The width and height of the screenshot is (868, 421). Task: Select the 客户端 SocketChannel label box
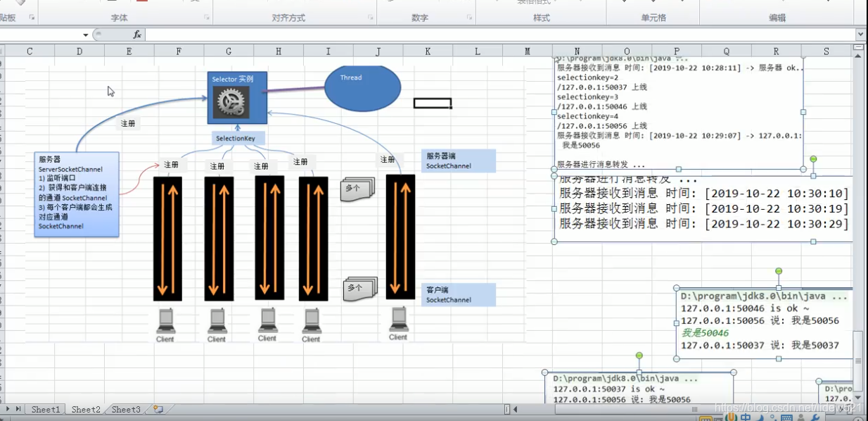(x=459, y=294)
